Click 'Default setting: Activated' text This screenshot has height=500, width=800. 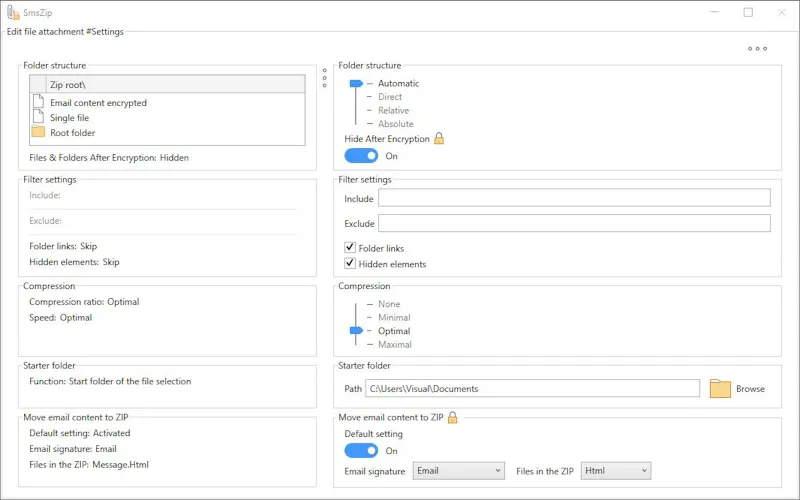[x=80, y=433]
